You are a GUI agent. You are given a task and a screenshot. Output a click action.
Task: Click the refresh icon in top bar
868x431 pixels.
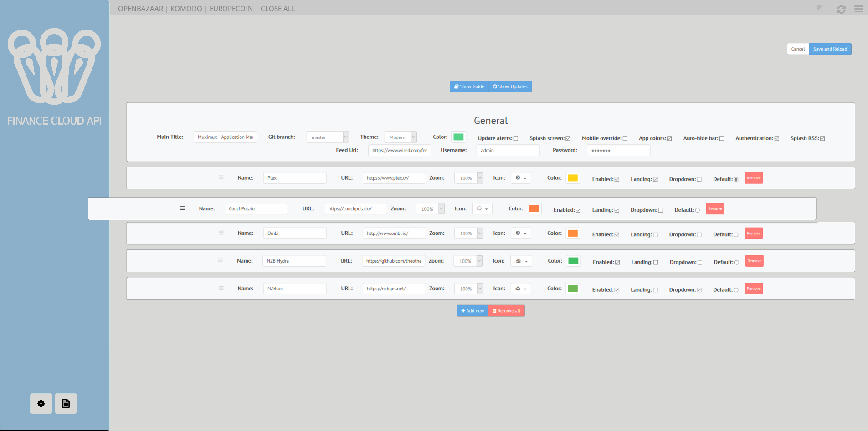coord(841,9)
